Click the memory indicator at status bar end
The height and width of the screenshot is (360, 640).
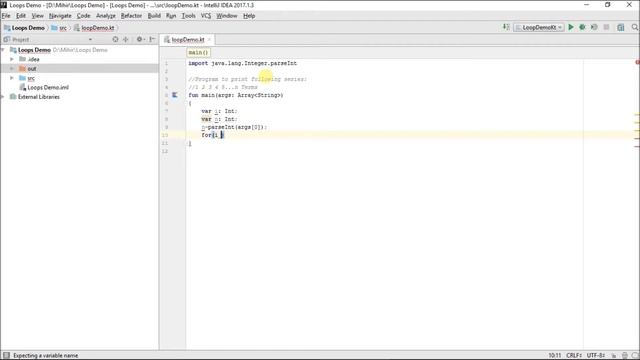pos(635,356)
